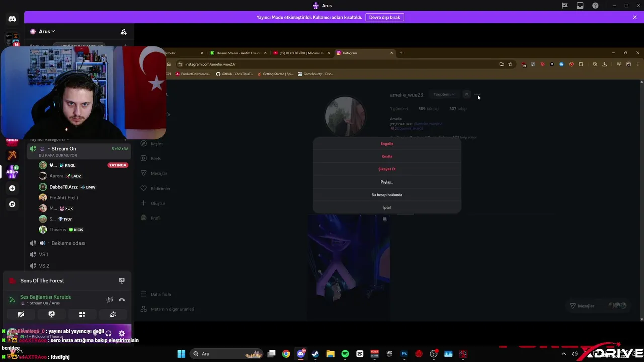Click invite people icon beside Arus
The height and width of the screenshot is (362, 644).
[x=123, y=32]
